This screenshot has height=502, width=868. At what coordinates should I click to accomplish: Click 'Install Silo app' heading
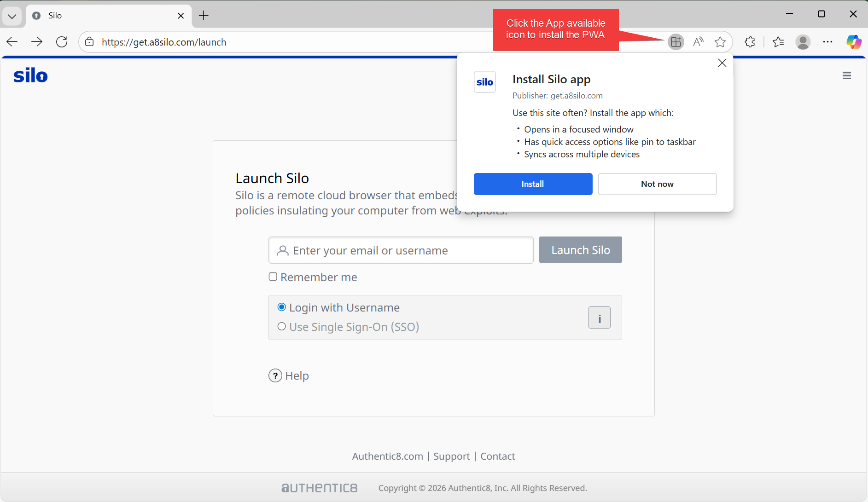click(x=551, y=80)
